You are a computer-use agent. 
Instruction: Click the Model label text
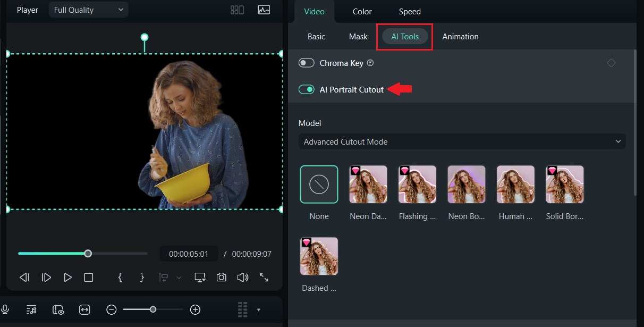click(x=310, y=123)
